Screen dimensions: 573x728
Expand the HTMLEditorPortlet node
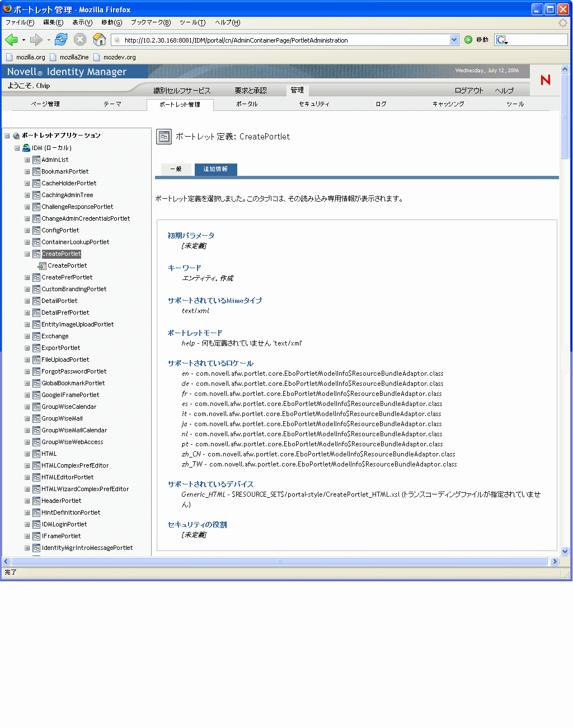pyautogui.click(x=27, y=478)
